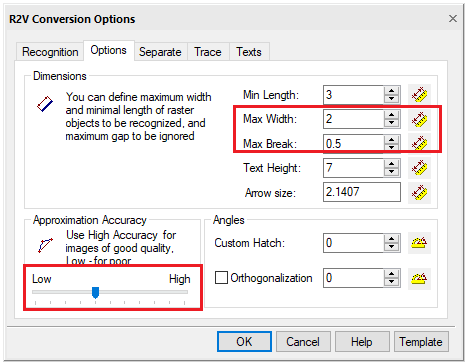
Task: Click in the Arrow size field
Action: pos(362,192)
